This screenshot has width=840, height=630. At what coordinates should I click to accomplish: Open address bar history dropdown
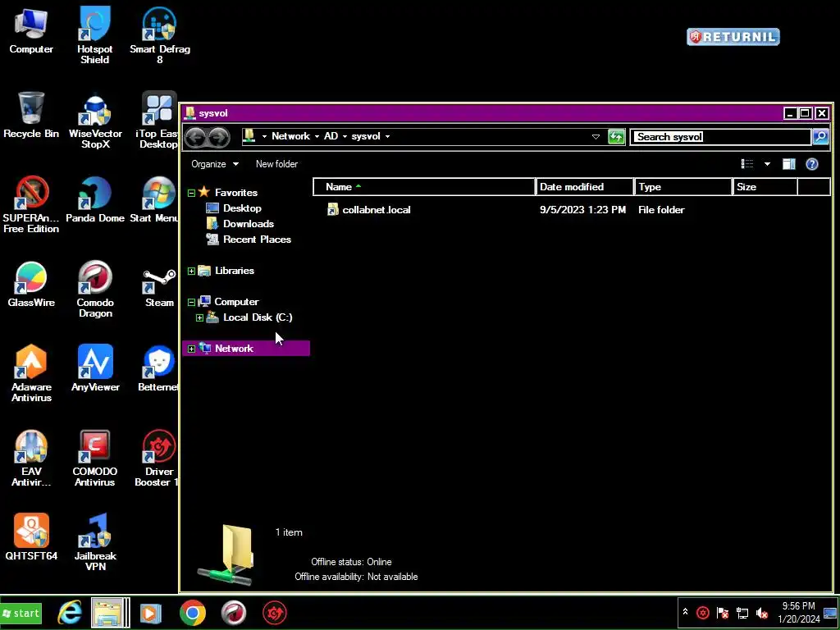pos(596,137)
